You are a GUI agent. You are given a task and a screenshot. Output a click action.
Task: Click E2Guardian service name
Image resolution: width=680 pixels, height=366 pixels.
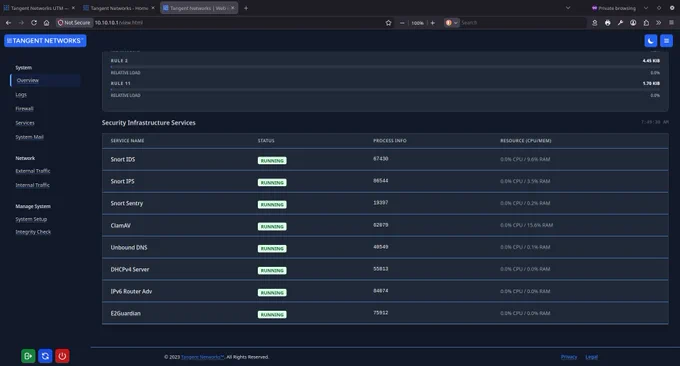pyautogui.click(x=125, y=313)
